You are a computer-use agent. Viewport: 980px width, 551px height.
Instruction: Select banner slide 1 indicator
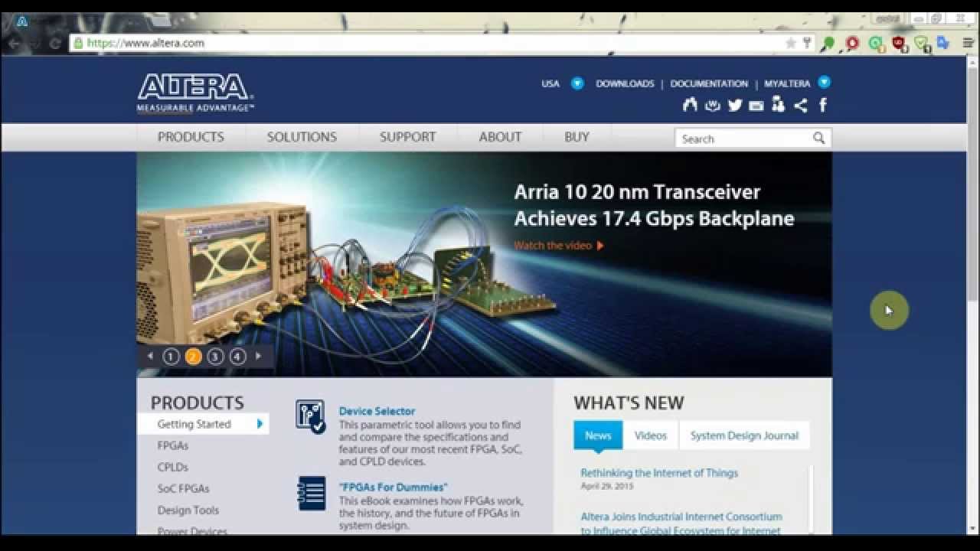point(171,356)
